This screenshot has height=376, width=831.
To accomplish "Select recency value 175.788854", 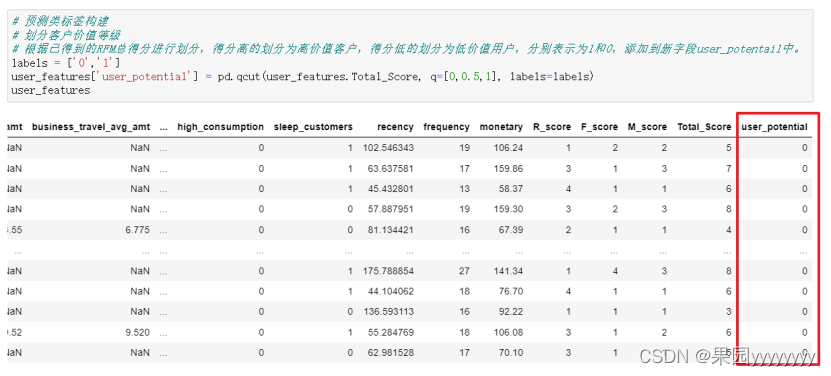I will point(388,271).
